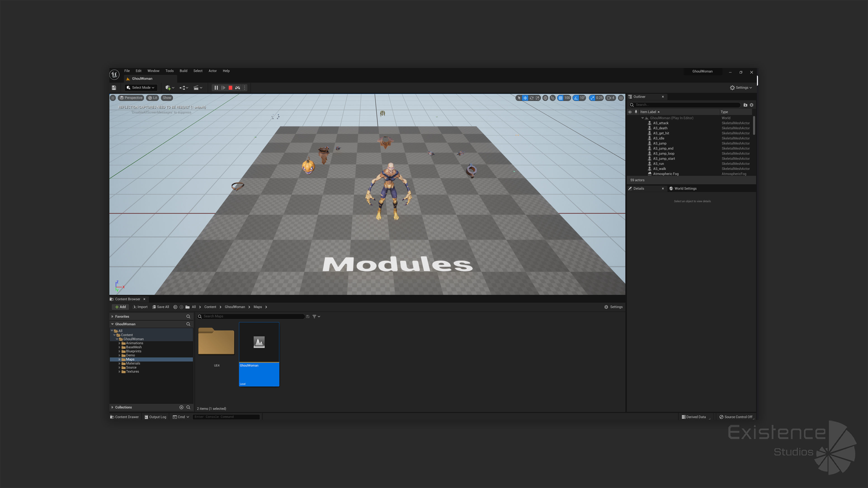868x488 pixels.
Task: Click the save current level floppy icon
Action: tap(114, 88)
